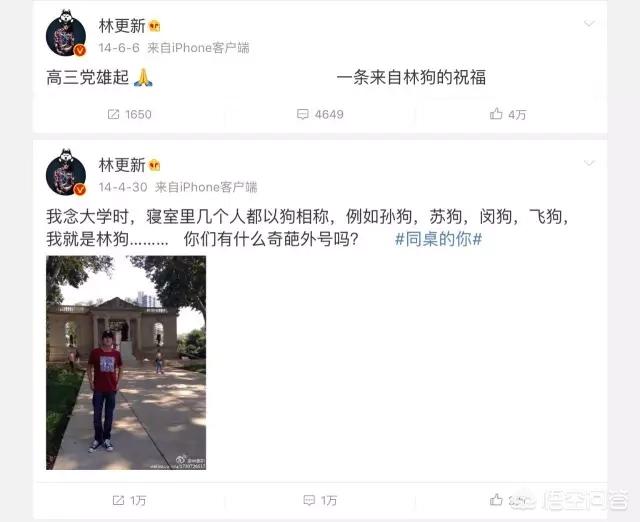View the photo of man in red shirt
This screenshot has height=522, width=640.
coord(126,362)
